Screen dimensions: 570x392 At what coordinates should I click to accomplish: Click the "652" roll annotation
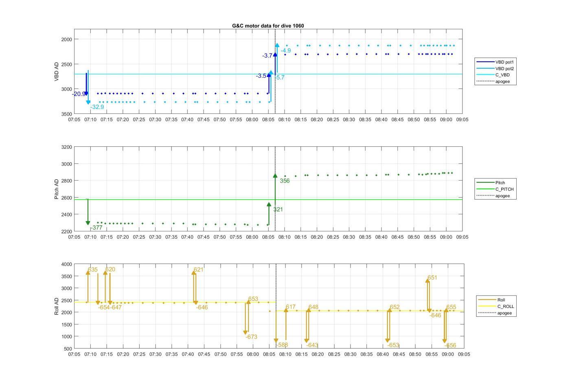[x=395, y=307]
